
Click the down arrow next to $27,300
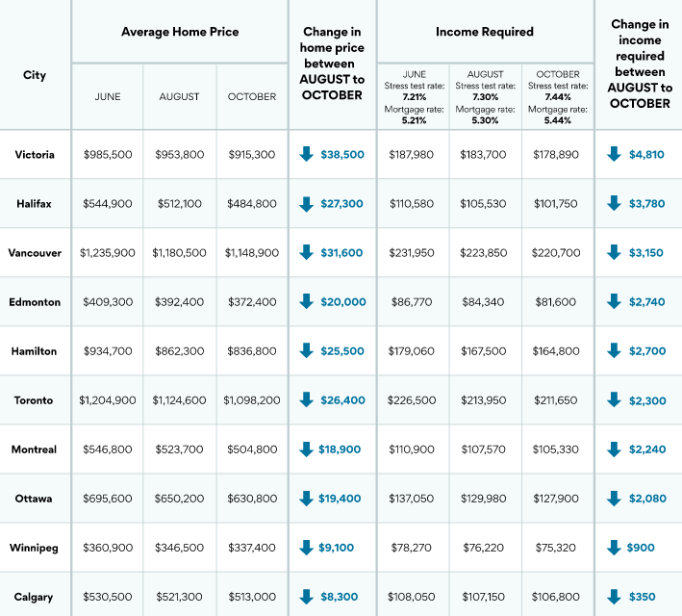coord(307,203)
